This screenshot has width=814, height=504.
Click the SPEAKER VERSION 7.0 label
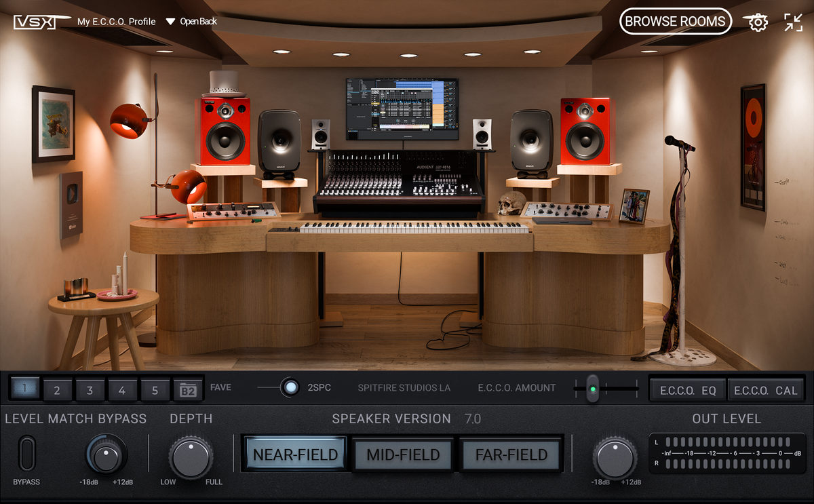(406, 419)
